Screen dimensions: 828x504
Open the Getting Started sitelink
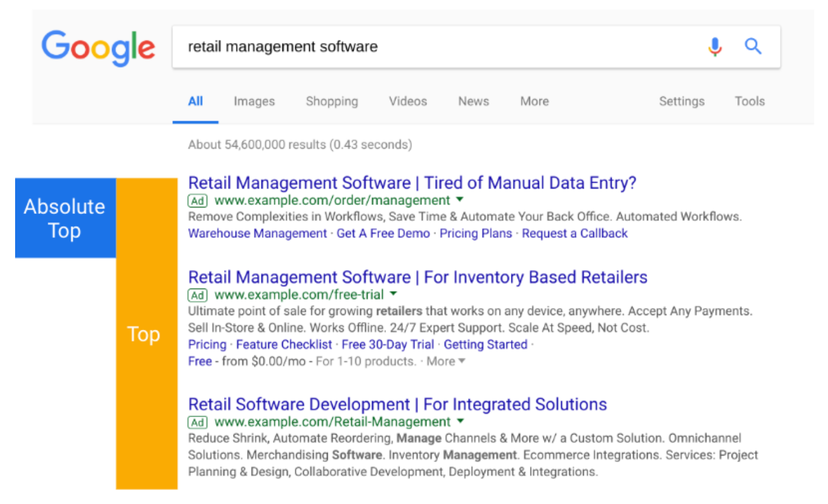(x=486, y=345)
